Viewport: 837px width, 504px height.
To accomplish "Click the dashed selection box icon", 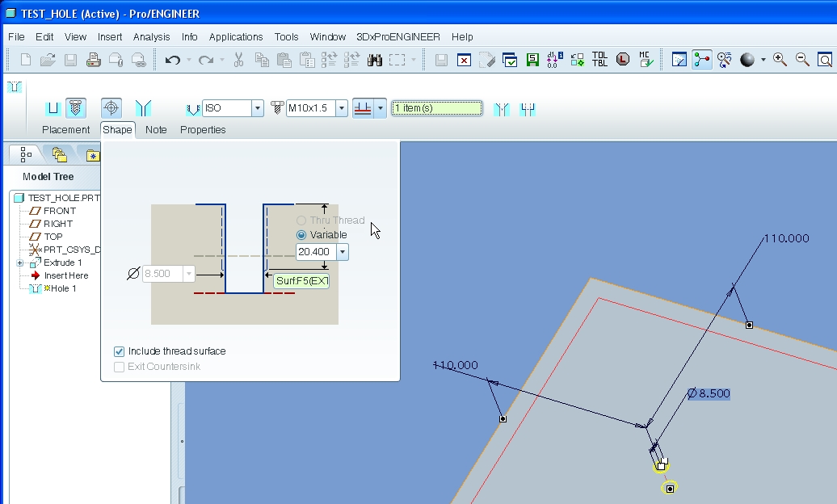I will click(x=397, y=59).
